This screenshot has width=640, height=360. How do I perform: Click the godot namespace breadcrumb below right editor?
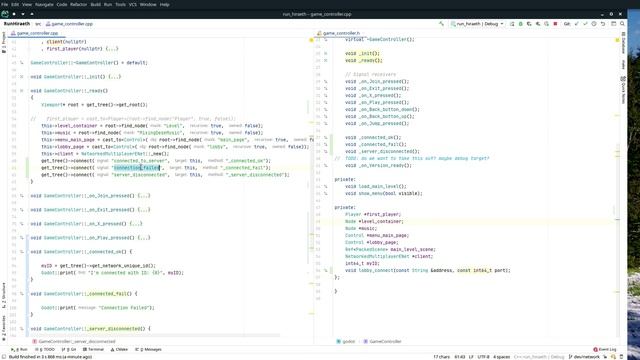point(346,342)
